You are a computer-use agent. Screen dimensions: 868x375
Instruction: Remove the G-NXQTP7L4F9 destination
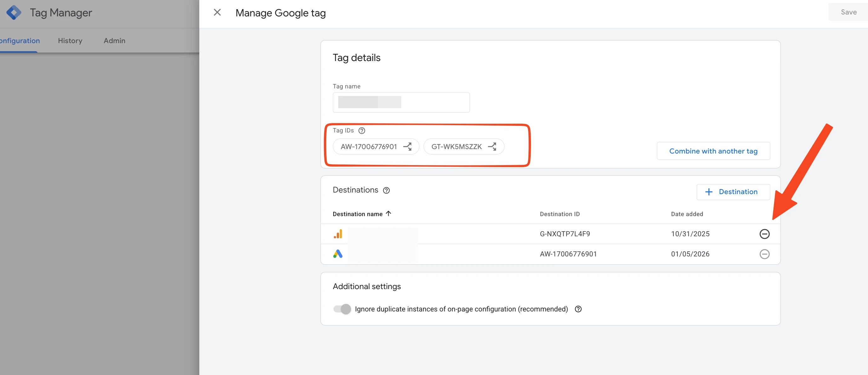[x=764, y=234]
